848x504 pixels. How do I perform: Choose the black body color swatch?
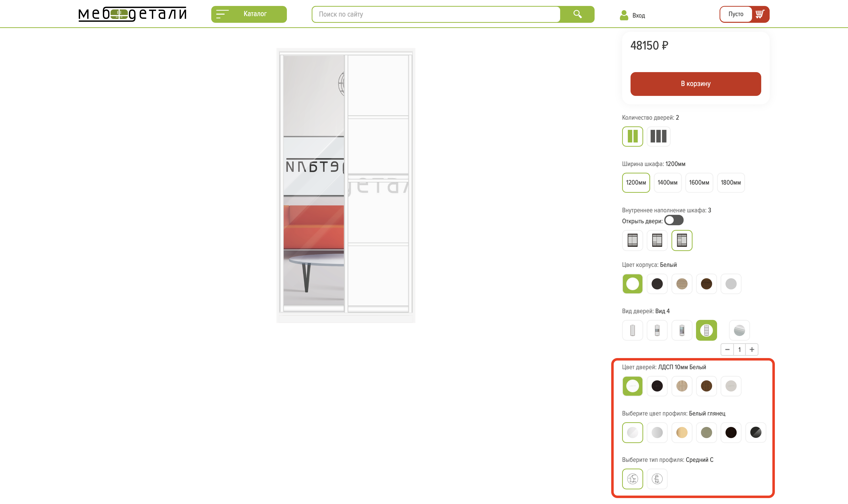[657, 283]
